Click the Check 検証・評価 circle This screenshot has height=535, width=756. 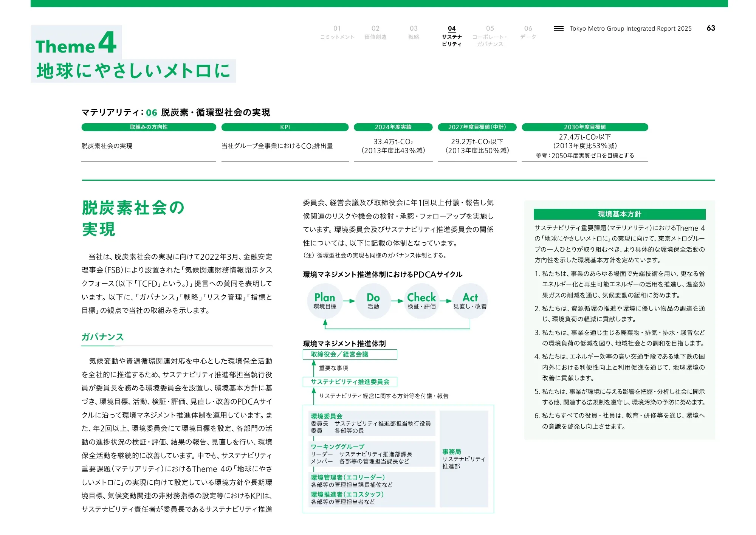pos(421,301)
